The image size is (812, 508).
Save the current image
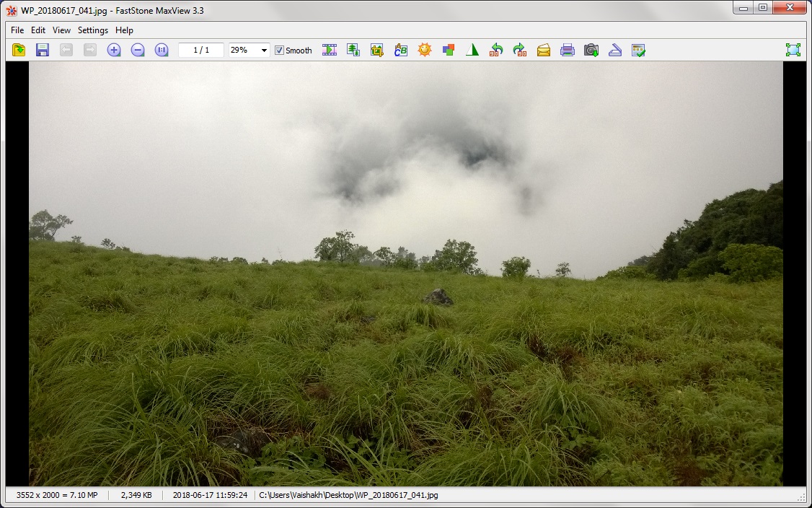43,50
